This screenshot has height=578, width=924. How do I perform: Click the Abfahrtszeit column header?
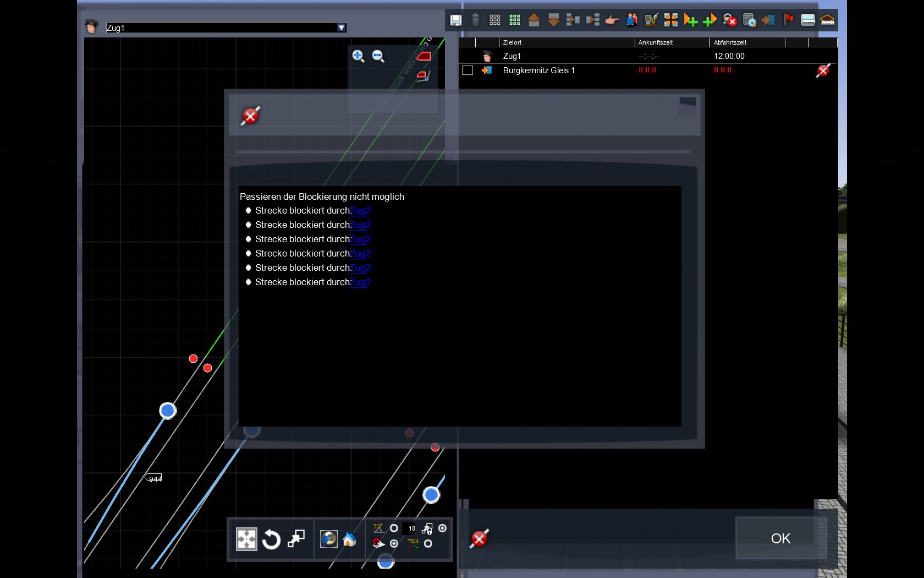[x=730, y=42]
